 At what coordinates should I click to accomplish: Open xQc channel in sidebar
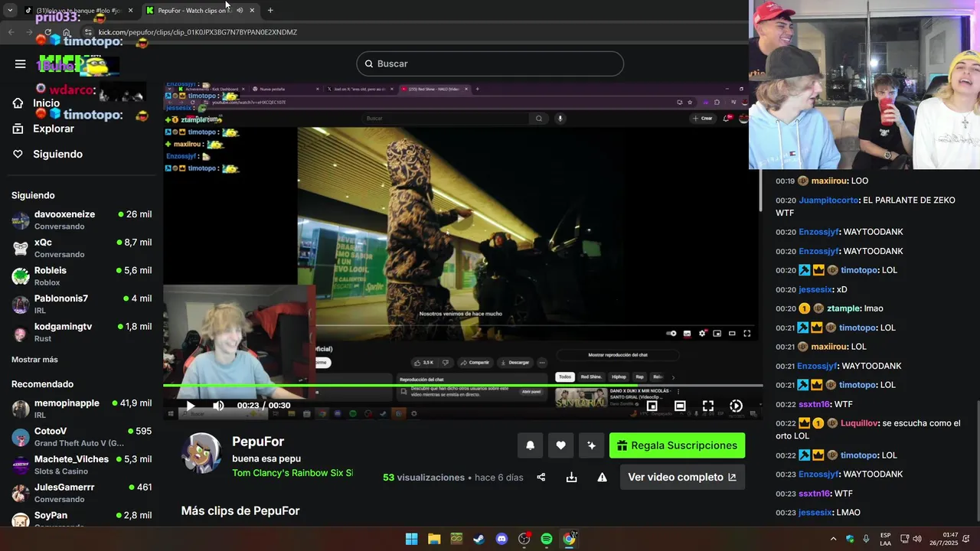[x=81, y=248]
